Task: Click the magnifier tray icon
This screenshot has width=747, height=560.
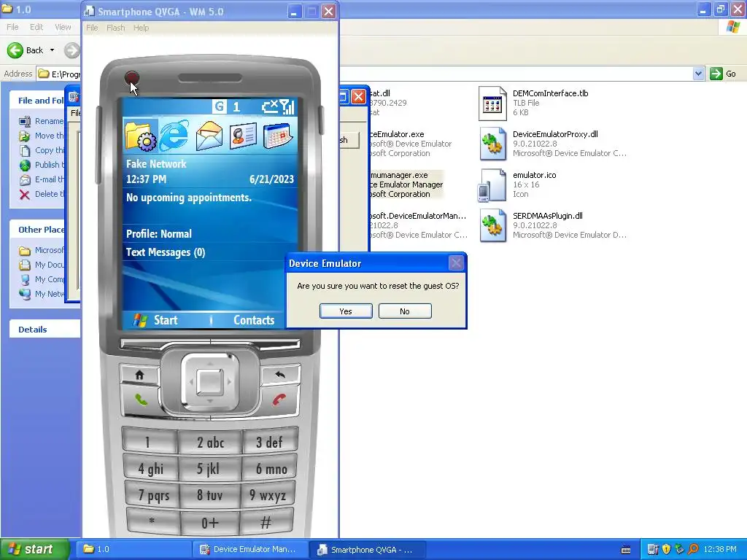Action: pyautogui.click(x=693, y=549)
